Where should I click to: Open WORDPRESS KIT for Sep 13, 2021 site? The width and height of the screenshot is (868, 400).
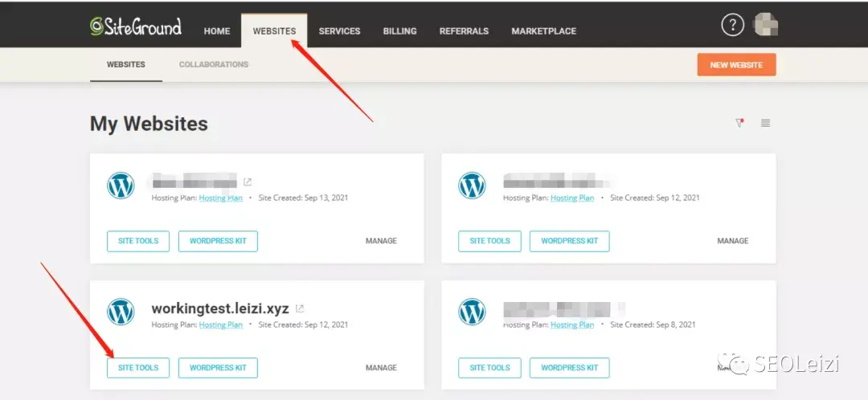point(218,241)
